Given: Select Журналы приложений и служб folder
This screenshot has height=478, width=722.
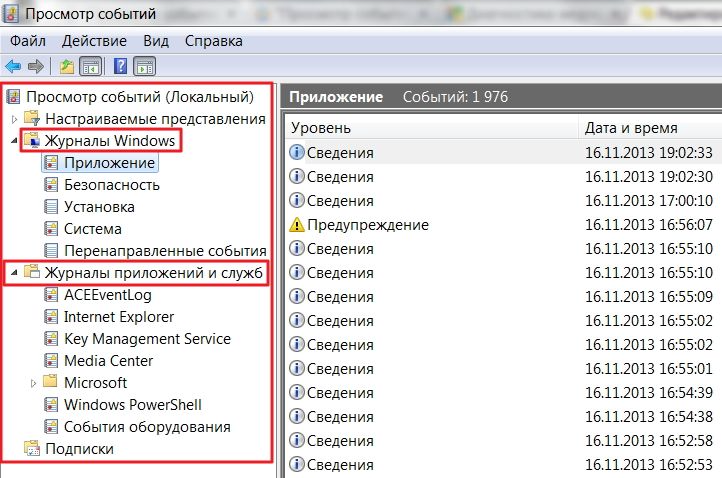Looking at the screenshot, I should 153,273.
